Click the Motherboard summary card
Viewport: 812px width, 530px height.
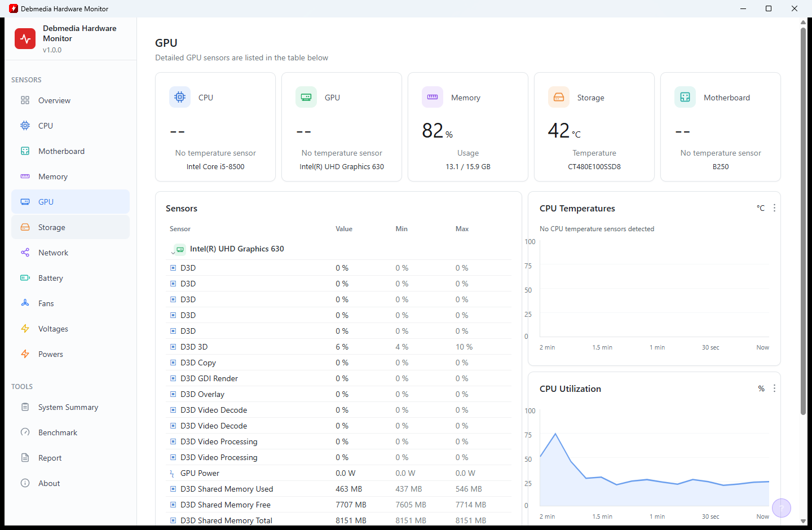tap(721, 127)
